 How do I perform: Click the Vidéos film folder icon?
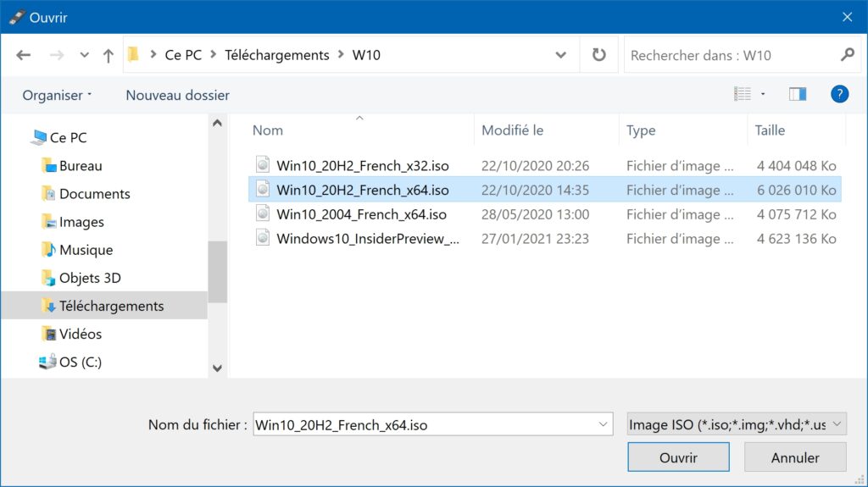click(x=48, y=334)
